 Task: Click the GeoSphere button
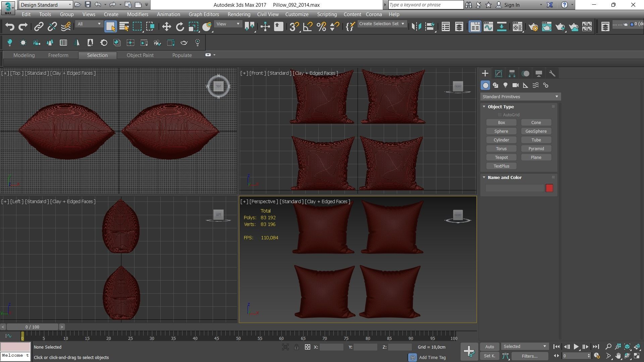click(536, 131)
